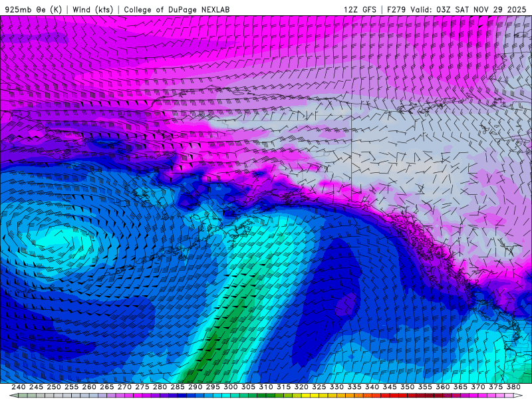The width and height of the screenshot is (532, 399).
Task: Click the 320 colorbar value label
Action: click(x=301, y=387)
